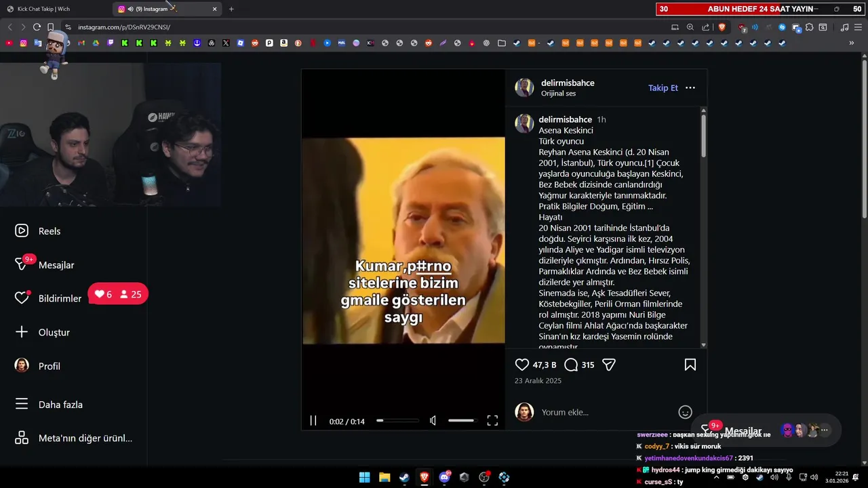Enter fullscreen mode for the video
The height and width of the screenshot is (488, 868).
tap(492, 421)
